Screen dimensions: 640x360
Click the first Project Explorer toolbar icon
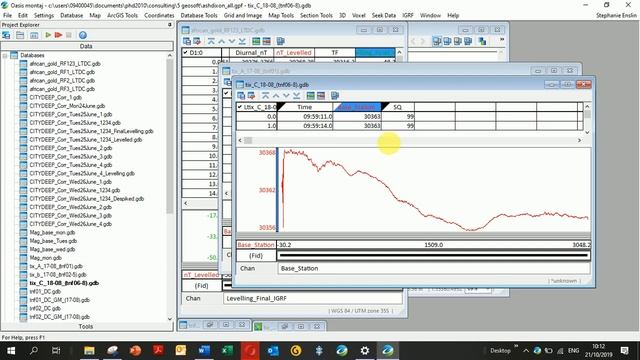(6, 35)
